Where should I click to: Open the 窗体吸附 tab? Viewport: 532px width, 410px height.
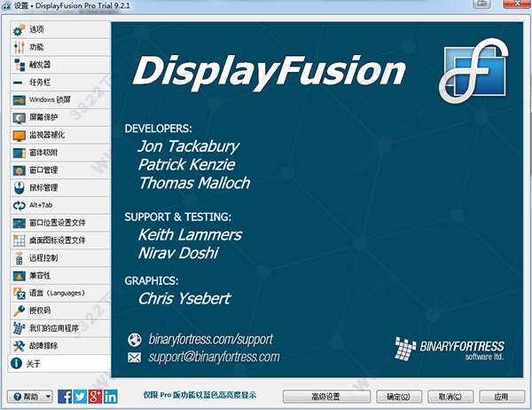pos(60,153)
